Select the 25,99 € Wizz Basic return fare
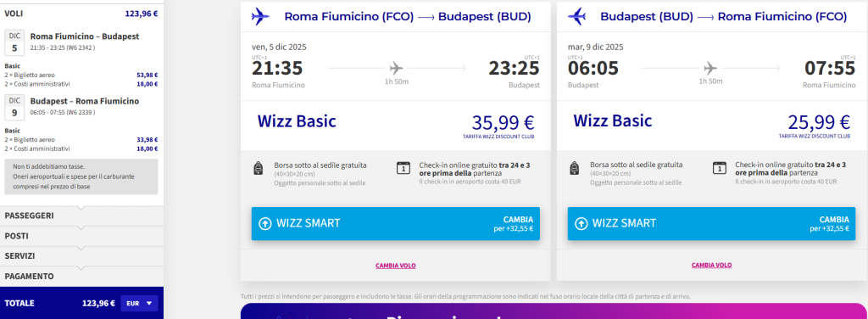868x319 pixels. coord(711,126)
